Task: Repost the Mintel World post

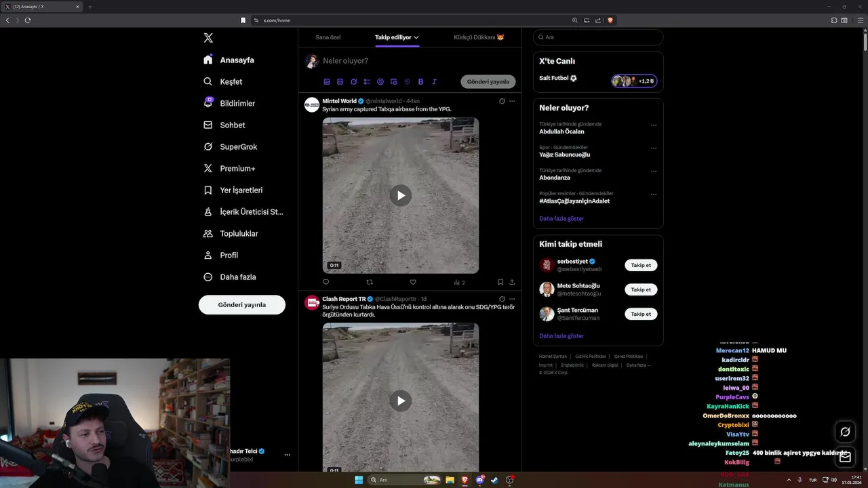Action: tap(370, 282)
